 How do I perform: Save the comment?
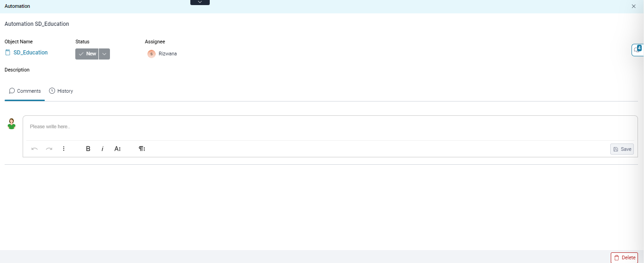(x=622, y=149)
